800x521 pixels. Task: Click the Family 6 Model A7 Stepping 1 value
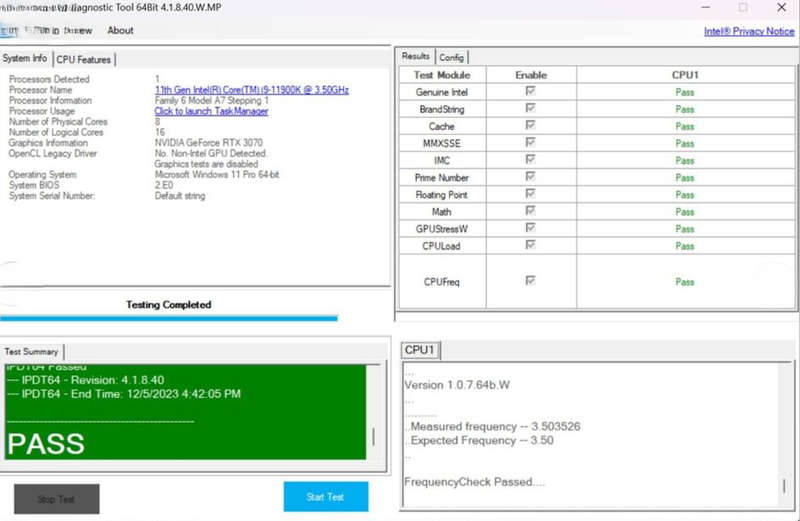(212, 101)
